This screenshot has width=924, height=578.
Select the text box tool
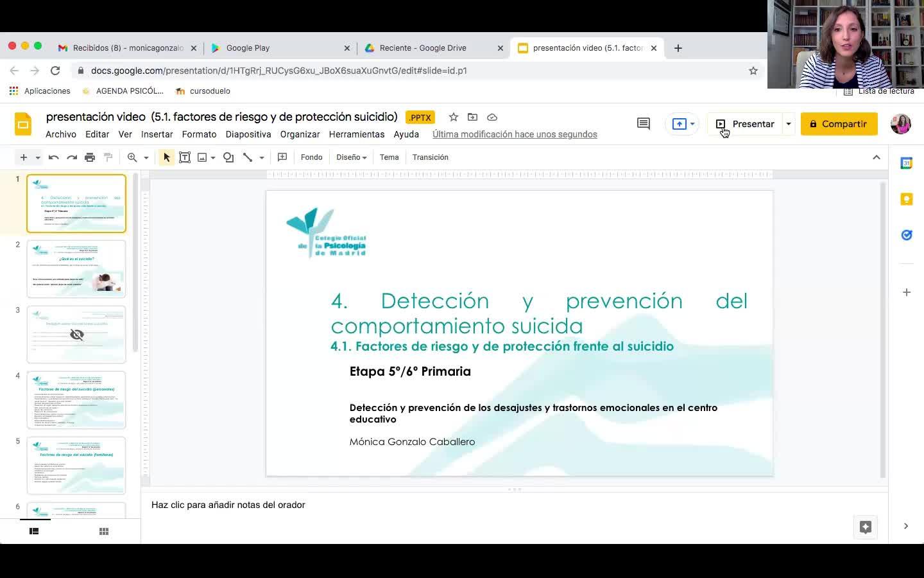click(185, 157)
